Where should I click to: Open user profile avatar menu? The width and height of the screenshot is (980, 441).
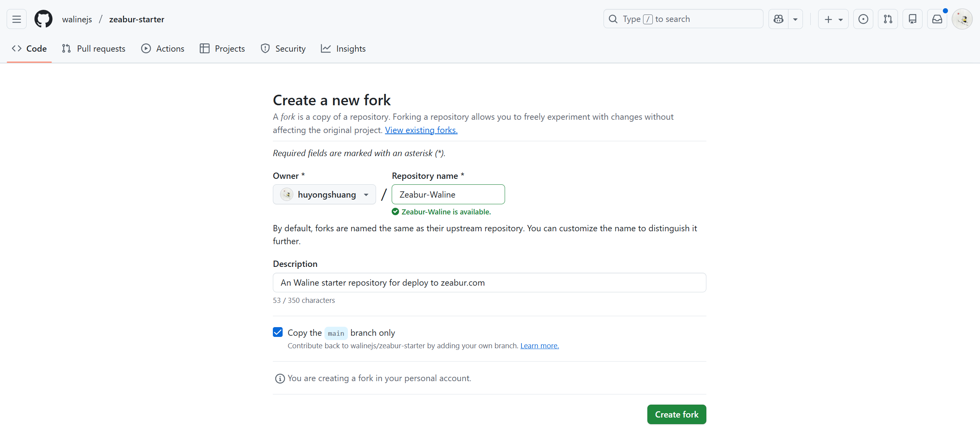(962, 19)
